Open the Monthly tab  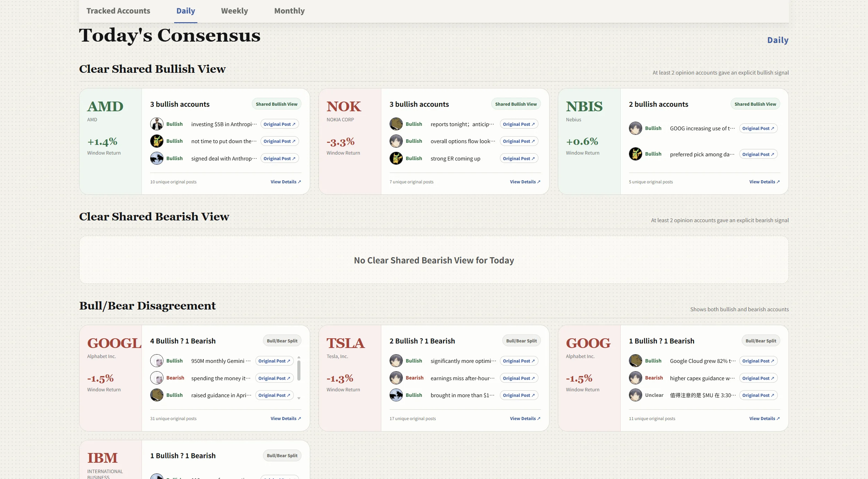(x=289, y=11)
